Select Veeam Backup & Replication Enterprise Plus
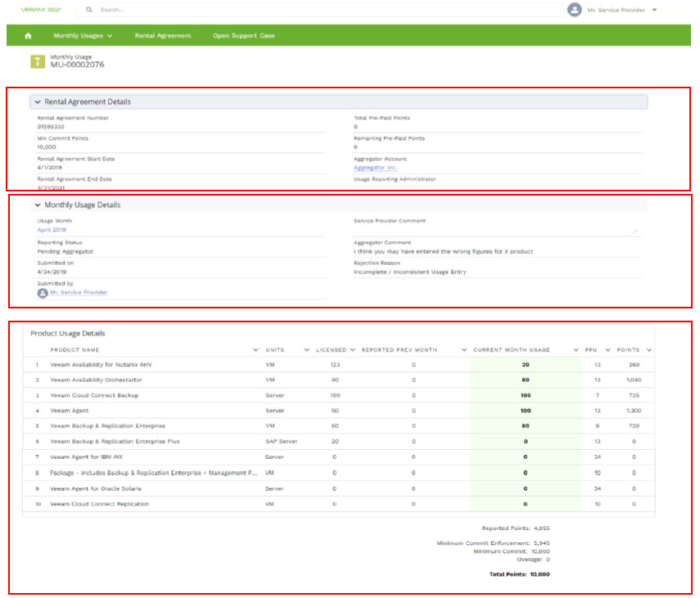Screen dimensions: 700x598 tap(115, 442)
